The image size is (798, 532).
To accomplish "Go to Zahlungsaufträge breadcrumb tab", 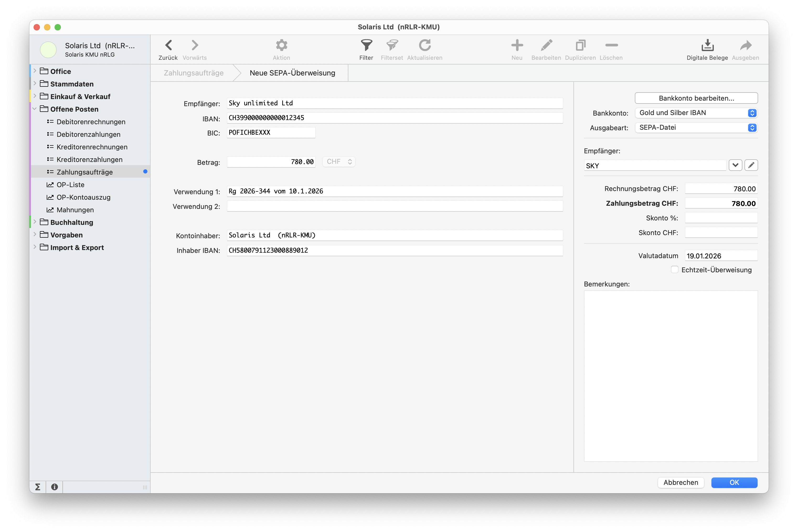I will point(194,73).
